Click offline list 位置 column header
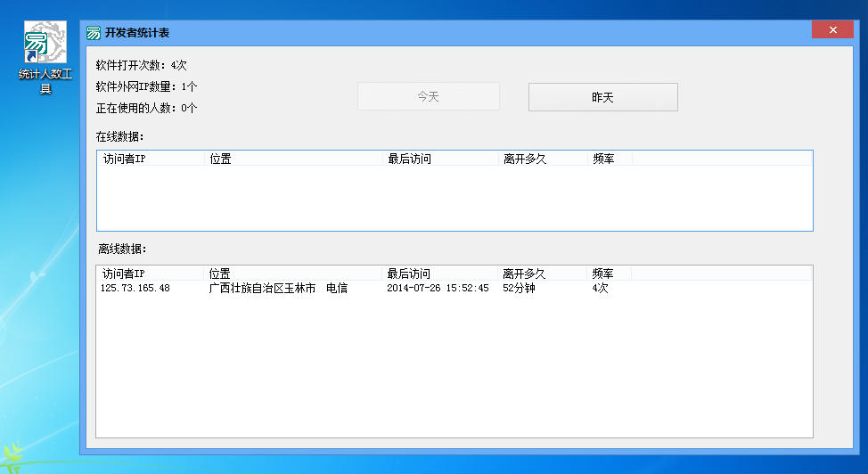 click(293, 274)
